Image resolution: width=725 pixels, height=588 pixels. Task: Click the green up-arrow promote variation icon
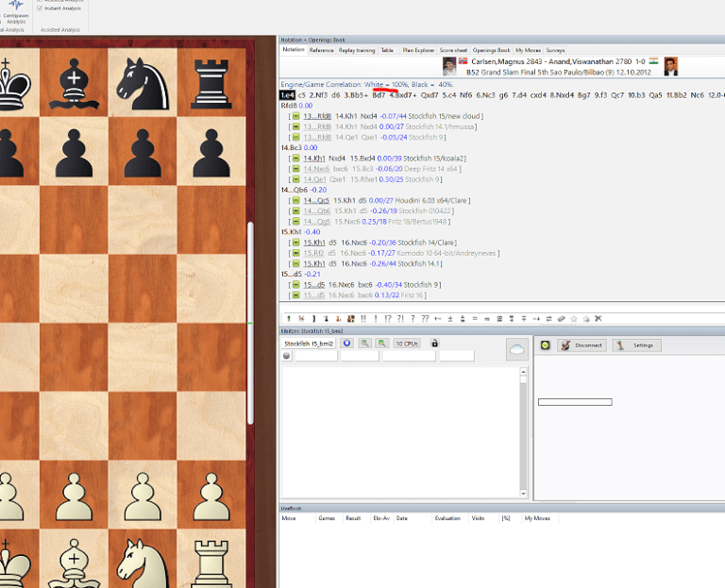(289, 318)
